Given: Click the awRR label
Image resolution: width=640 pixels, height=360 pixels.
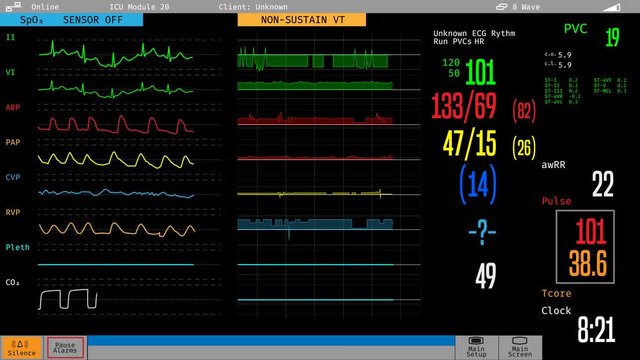Looking at the screenshot, I should pyautogui.click(x=553, y=165).
